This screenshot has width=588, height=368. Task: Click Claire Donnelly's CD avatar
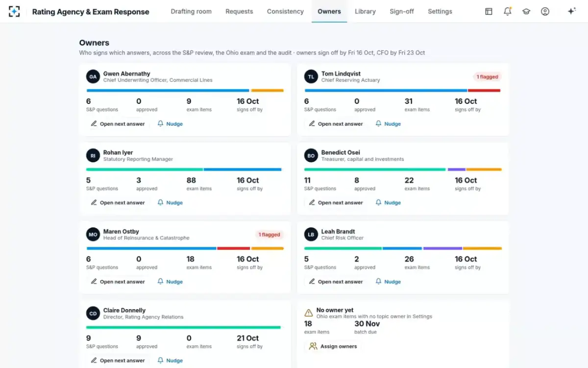pos(93,314)
